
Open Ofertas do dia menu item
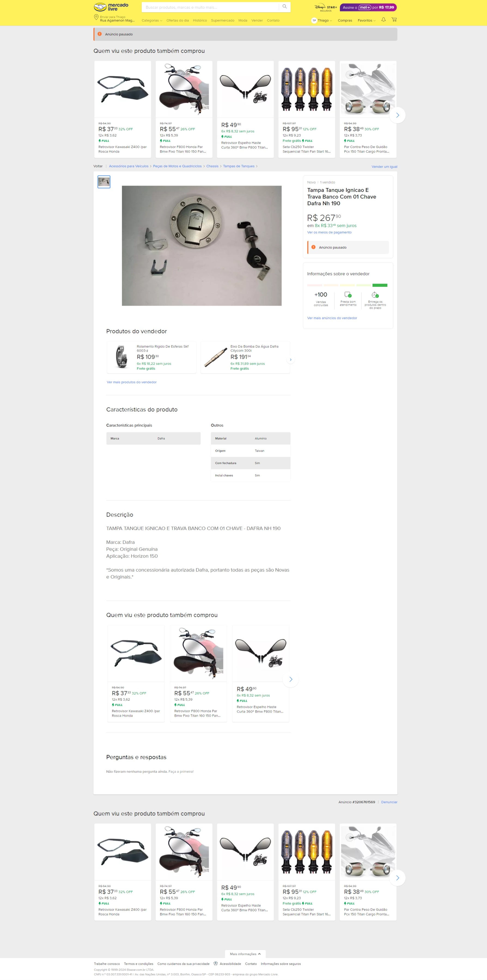(177, 20)
